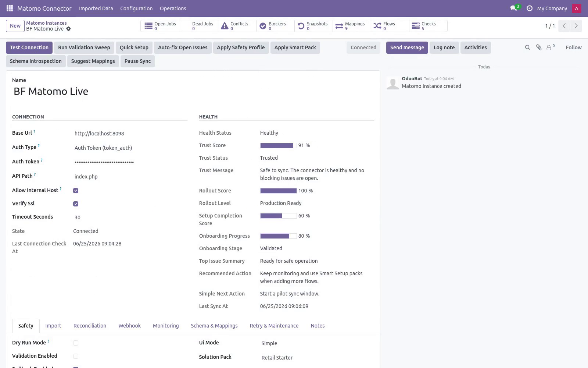This screenshot has width=588, height=368.
Task: Open the Checks stat button
Action: (x=428, y=26)
